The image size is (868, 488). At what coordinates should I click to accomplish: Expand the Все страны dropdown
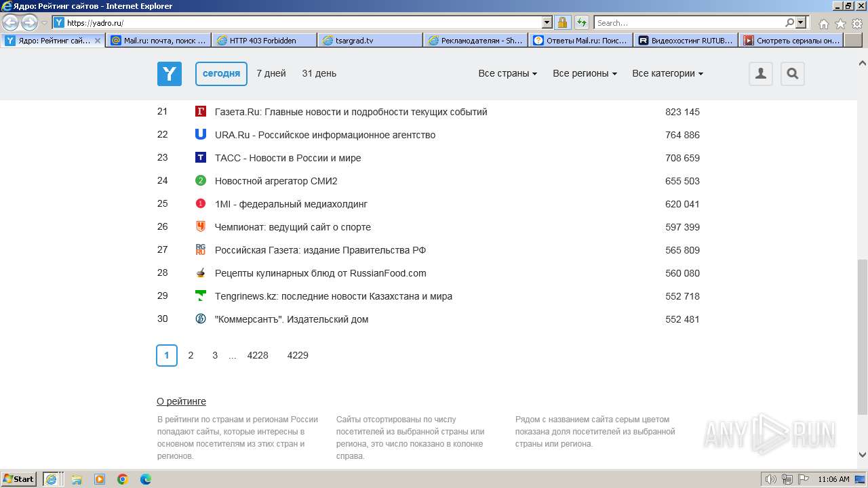pyautogui.click(x=508, y=73)
